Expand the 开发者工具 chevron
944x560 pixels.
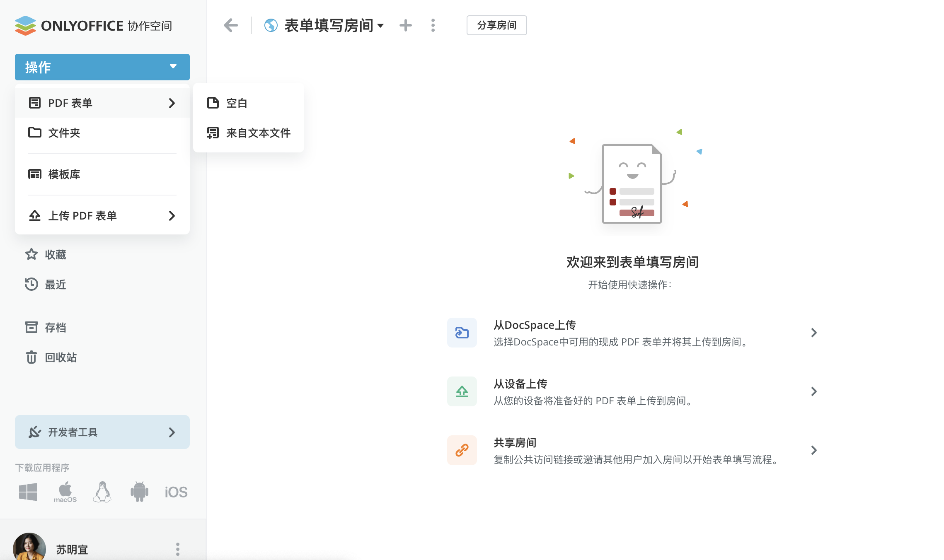tap(172, 432)
